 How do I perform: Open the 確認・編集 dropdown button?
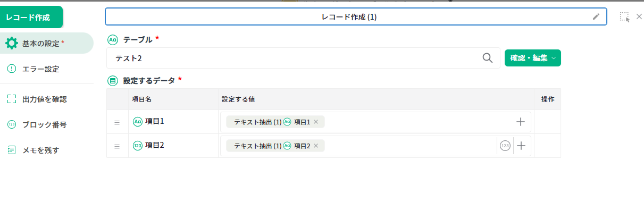point(532,58)
